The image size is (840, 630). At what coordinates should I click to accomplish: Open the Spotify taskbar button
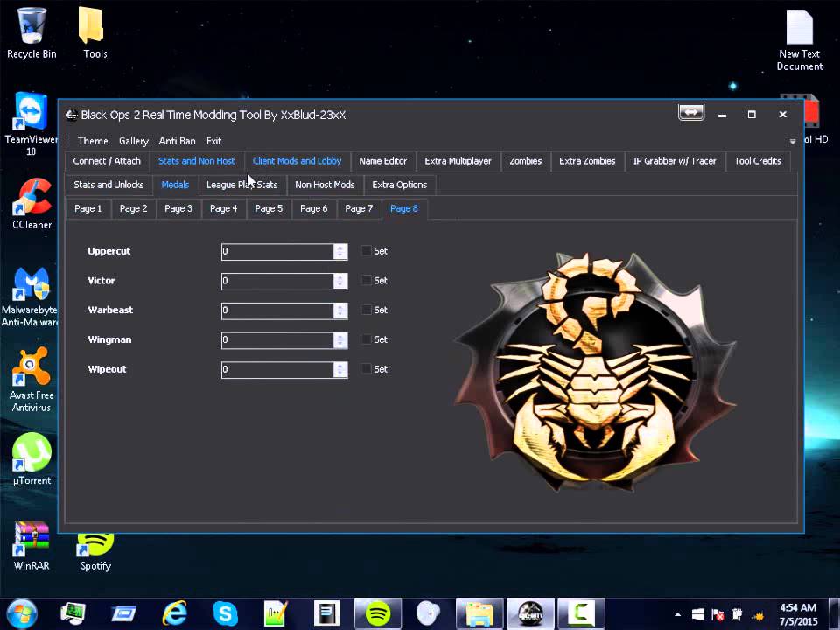click(378, 613)
